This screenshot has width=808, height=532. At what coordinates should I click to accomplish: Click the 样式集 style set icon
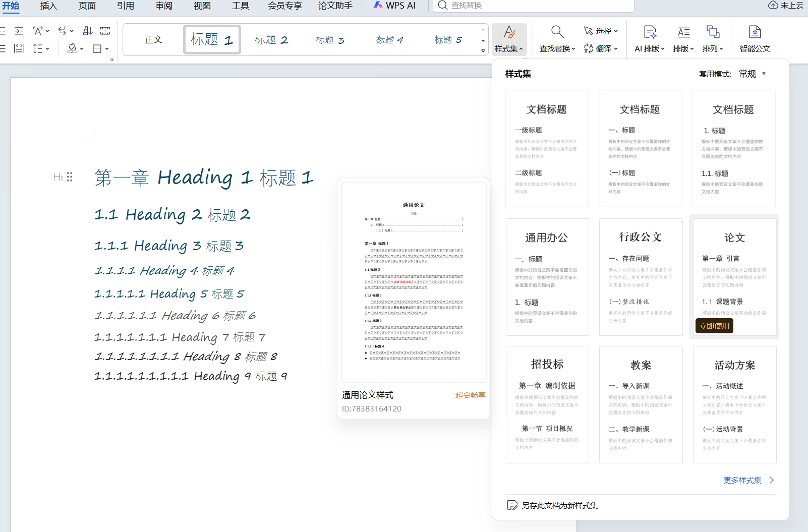tap(509, 33)
